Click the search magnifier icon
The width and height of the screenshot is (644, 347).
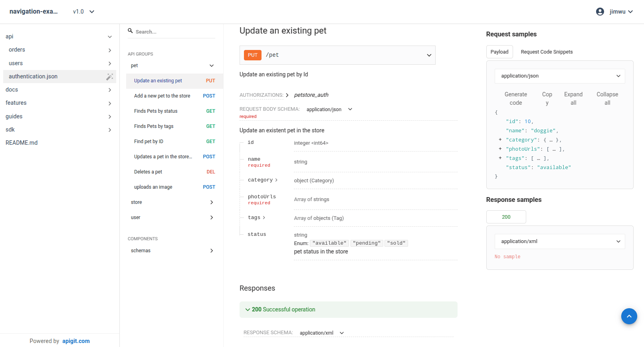click(x=130, y=31)
